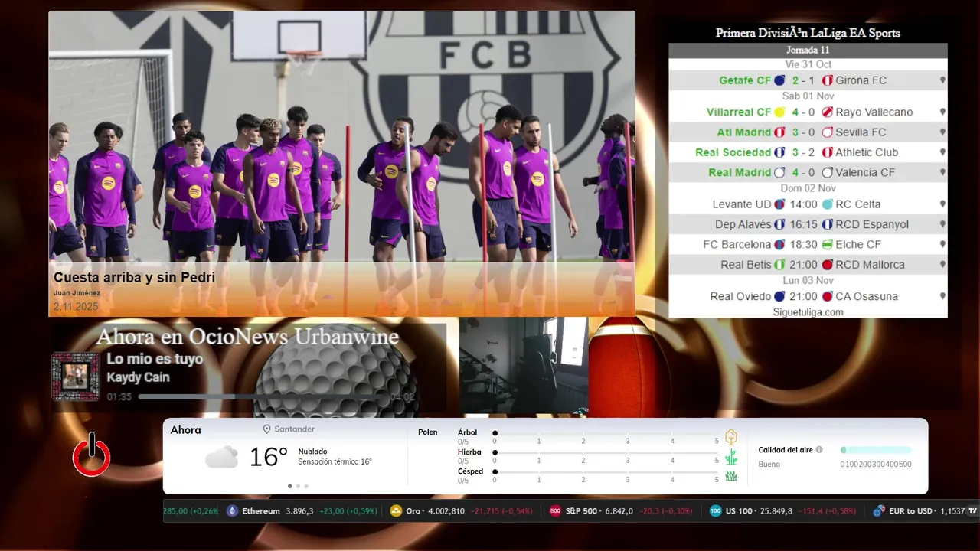Open the air quality info icon

pos(819,450)
